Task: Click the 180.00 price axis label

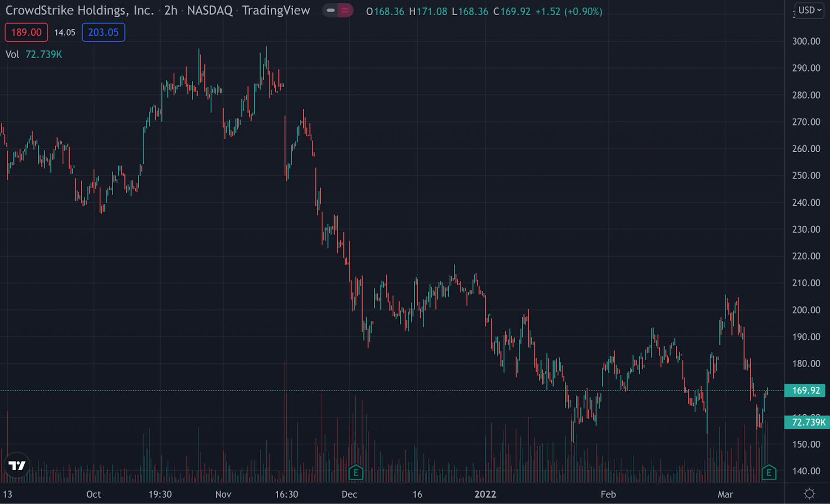Action: click(x=806, y=363)
